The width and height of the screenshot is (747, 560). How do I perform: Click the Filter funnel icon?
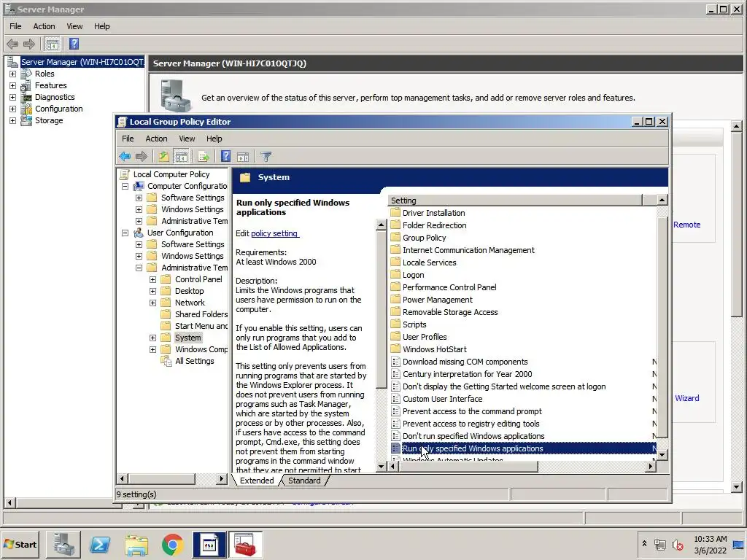pos(266,156)
